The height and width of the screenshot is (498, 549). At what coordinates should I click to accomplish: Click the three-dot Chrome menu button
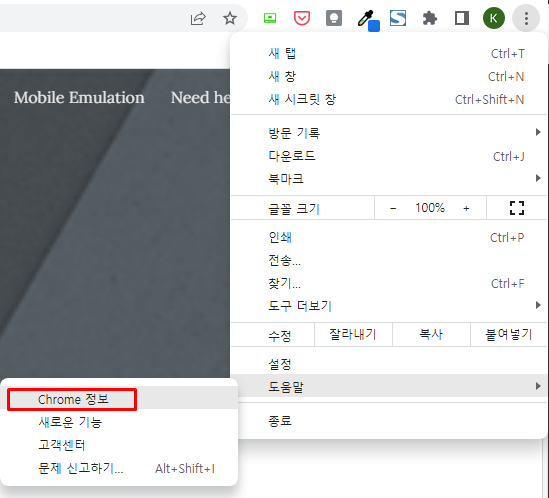526,18
